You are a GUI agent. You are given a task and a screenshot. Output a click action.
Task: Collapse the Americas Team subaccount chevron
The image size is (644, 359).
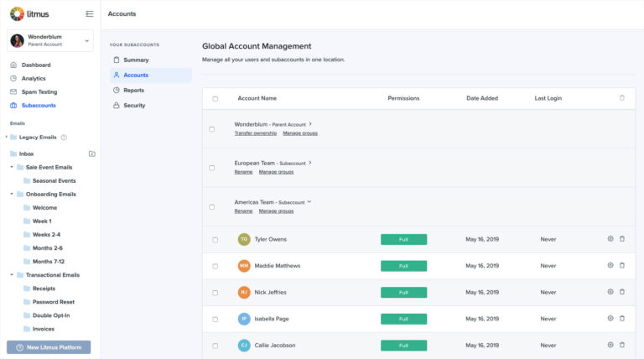pyautogui.click(x=309, y=201)
